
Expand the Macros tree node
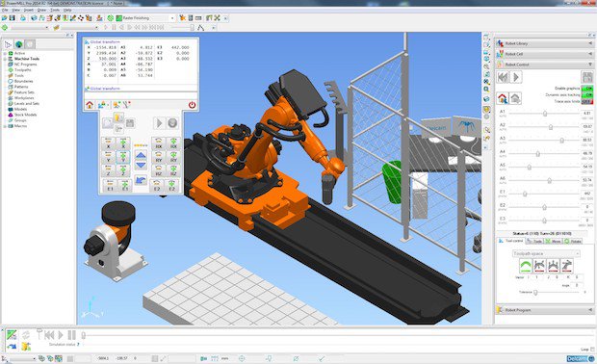[5, 126]
